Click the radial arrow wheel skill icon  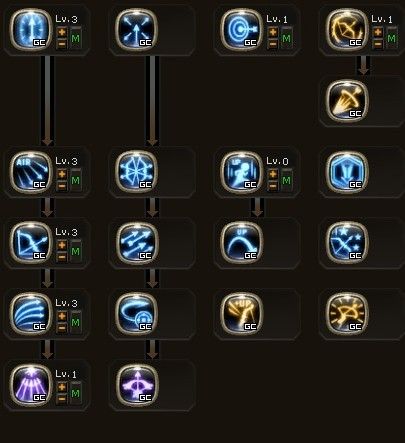(137, 172)
